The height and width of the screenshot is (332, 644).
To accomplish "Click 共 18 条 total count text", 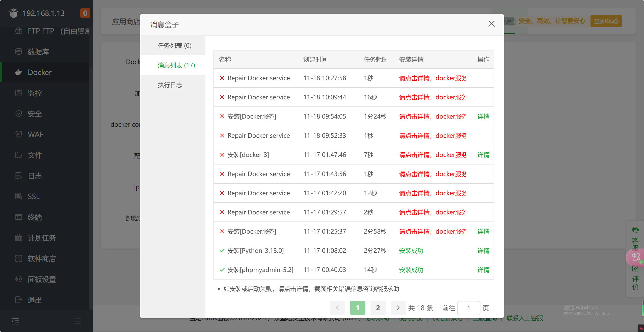I will [420, 308].
